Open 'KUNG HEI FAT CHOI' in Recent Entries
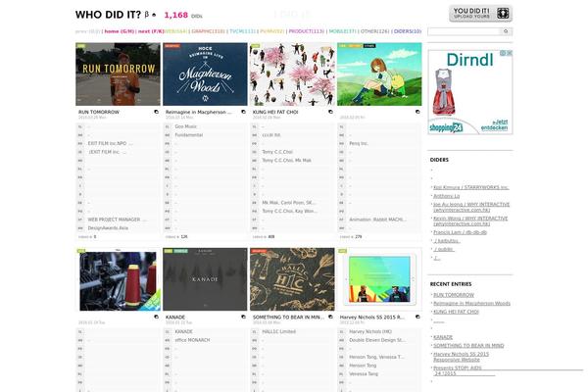 (x=456, y=312)
